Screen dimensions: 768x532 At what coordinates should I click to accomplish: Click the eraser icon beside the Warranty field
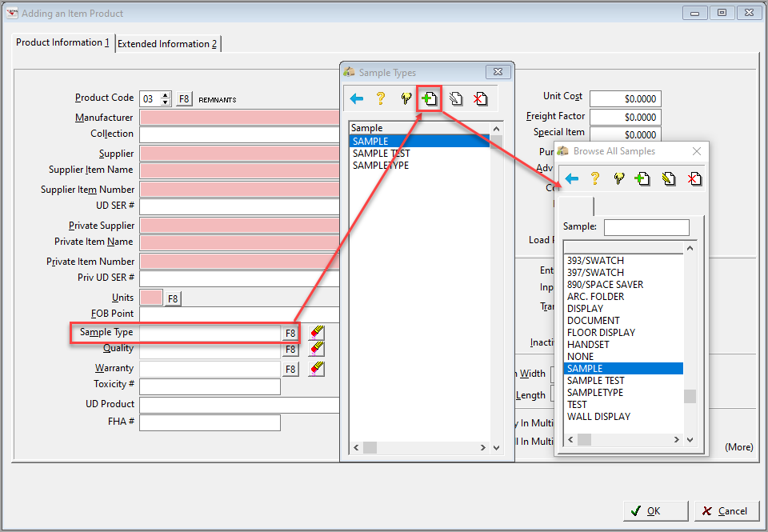[x=316, y=368]
